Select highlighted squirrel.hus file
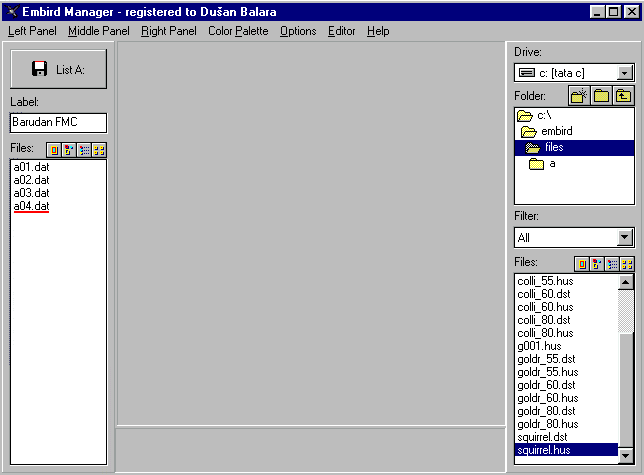Viewport: 644px width, 475px height. point(566,450)
